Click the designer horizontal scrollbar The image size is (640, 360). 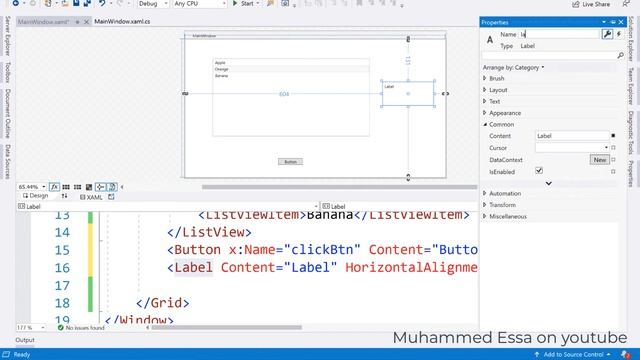point(339,187)
